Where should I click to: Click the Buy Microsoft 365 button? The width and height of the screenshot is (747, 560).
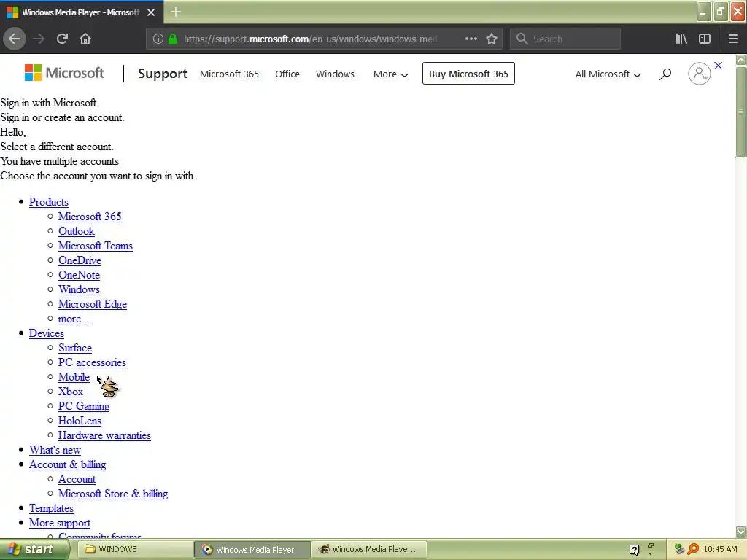468,74
